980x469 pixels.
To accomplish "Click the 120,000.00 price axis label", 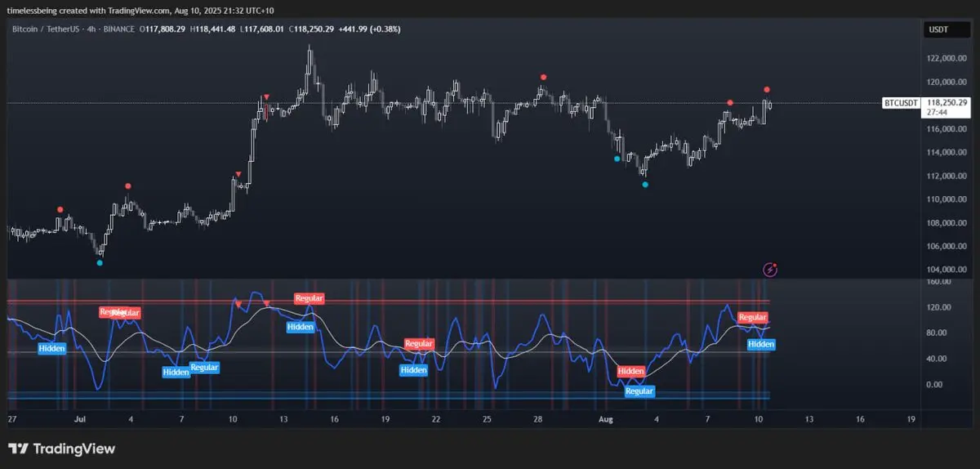I will click(x=947, y=82).
